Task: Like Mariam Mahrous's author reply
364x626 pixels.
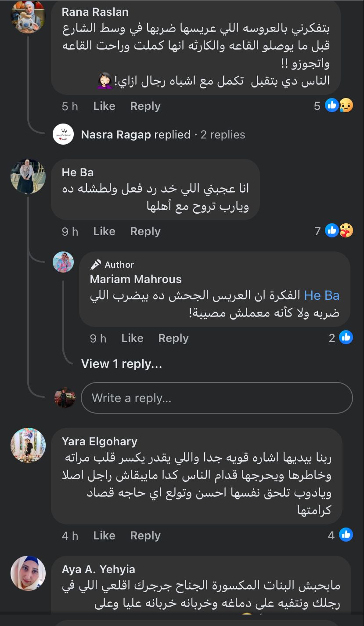Action: pyautogui.click(x=132, y=338)
